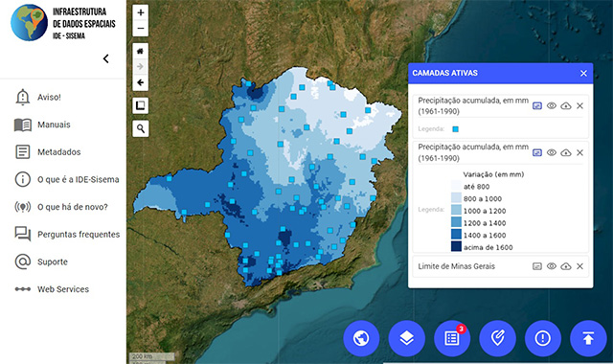The width and height of the screenshot is (613, 364).
Task: Click the CAMADAS ATIVAS panel title
Action: tap(444, 73)
